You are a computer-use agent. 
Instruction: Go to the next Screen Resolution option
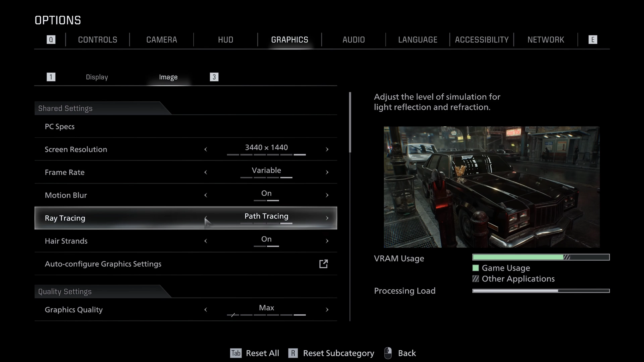pyautogui.click(x=327, y=149)
